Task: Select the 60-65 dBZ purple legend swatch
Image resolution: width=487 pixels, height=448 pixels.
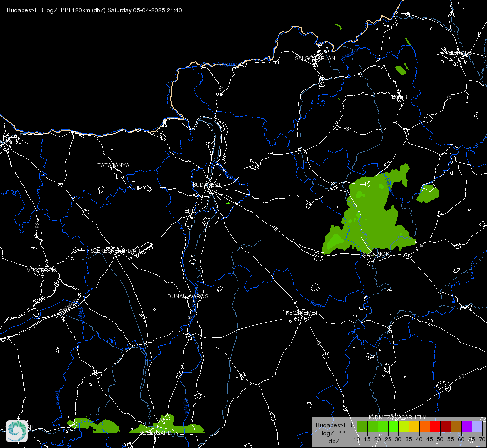Action: (x=467, y=427)
